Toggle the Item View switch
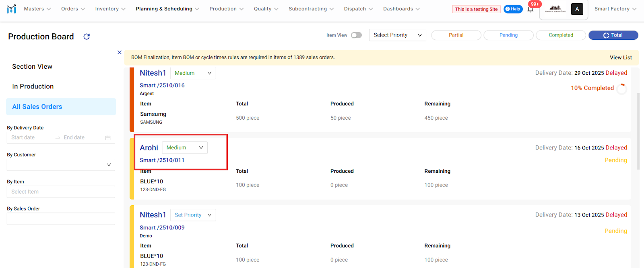This screenshot has height=268, width=644. 356,35
